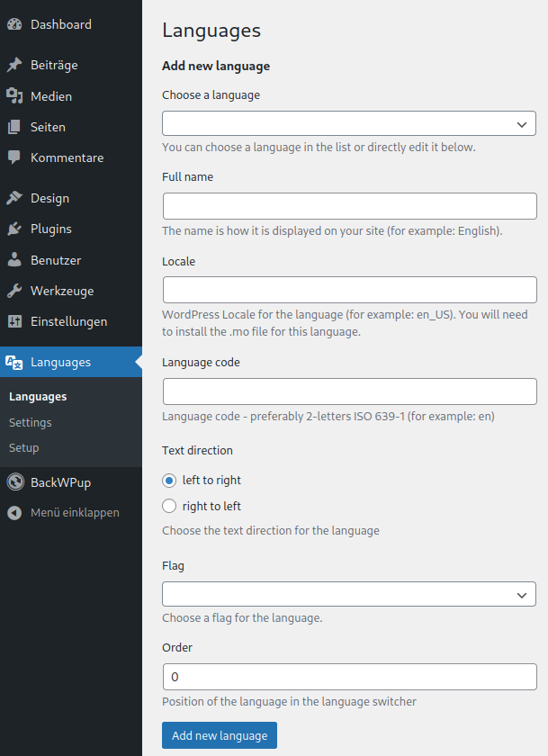This screenshot has width=548, height=756.
Task: Select the right to left radio button
Action: (x=169, y=506)
